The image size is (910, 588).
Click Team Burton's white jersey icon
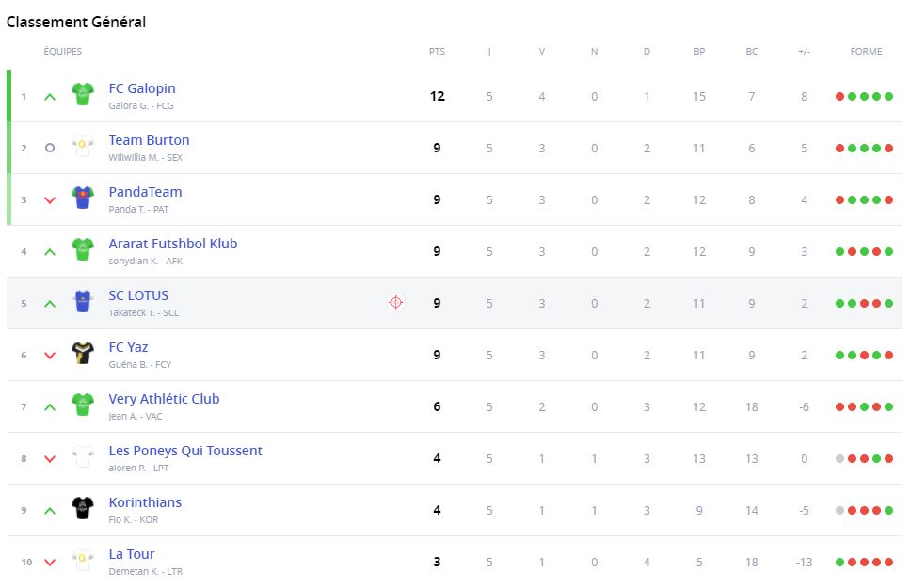point(83,146)
